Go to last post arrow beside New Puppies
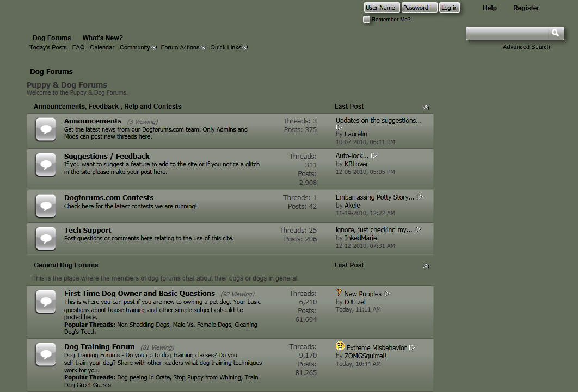This screenshot has height=392, width=578. (386, 294)
